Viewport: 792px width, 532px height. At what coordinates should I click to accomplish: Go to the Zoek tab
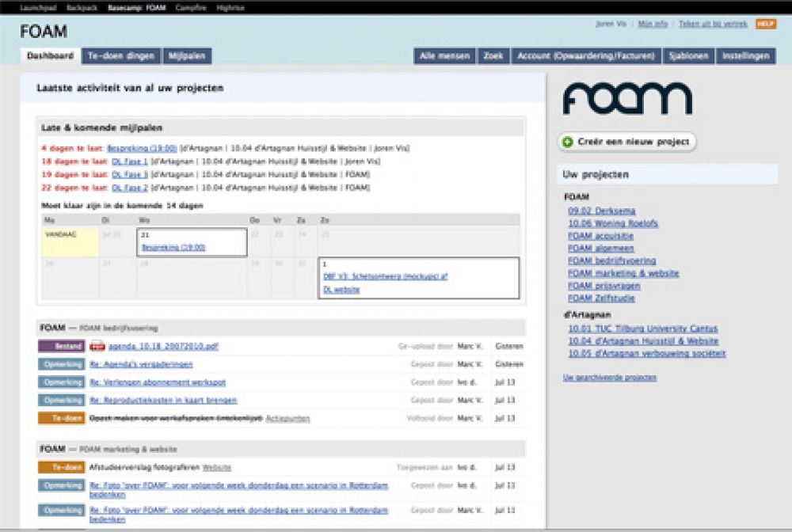pyautogui.click(x=493, y=55)
